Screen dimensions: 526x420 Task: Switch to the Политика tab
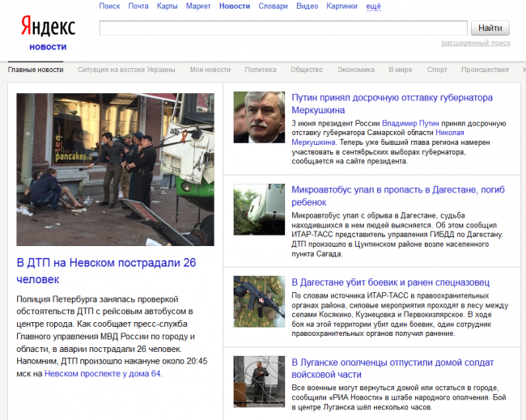click(261, 70)
